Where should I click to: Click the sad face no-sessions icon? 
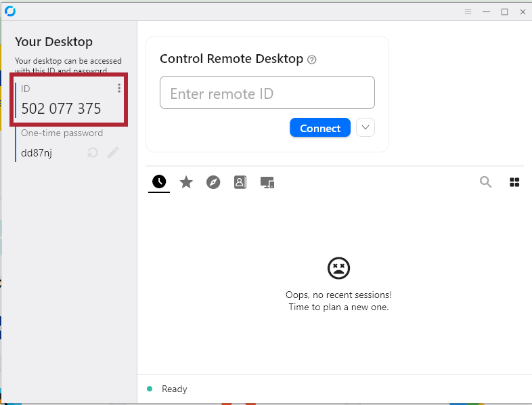[338, 268]
